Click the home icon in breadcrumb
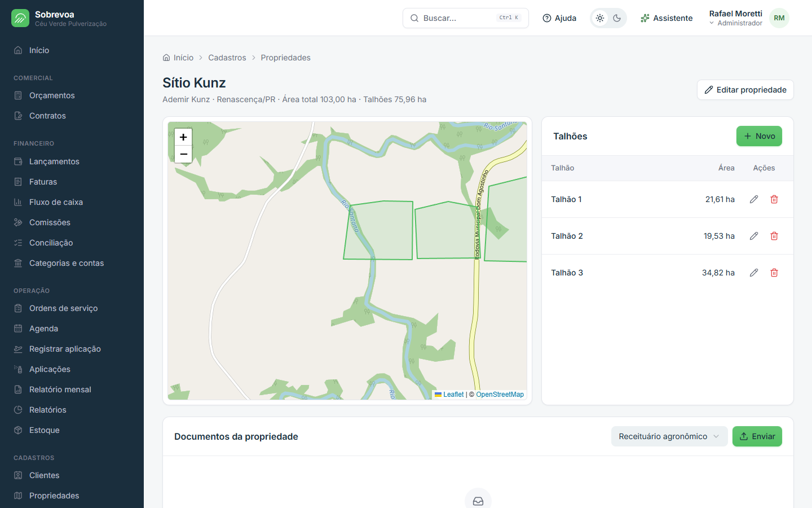The height and width of the screenshot is (508, 812). (x=166, y=58)
